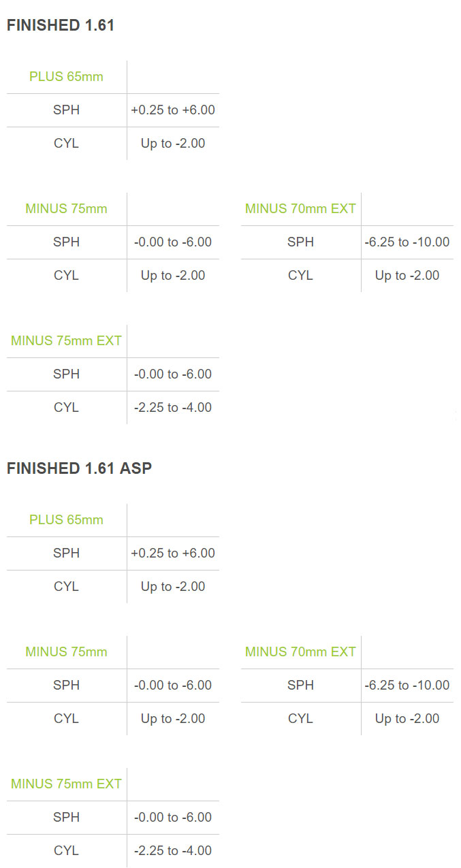Select PLUS 65mm header under FINISHED 1.61 ASP
The image size is (461, 868).
pos(66,520)
